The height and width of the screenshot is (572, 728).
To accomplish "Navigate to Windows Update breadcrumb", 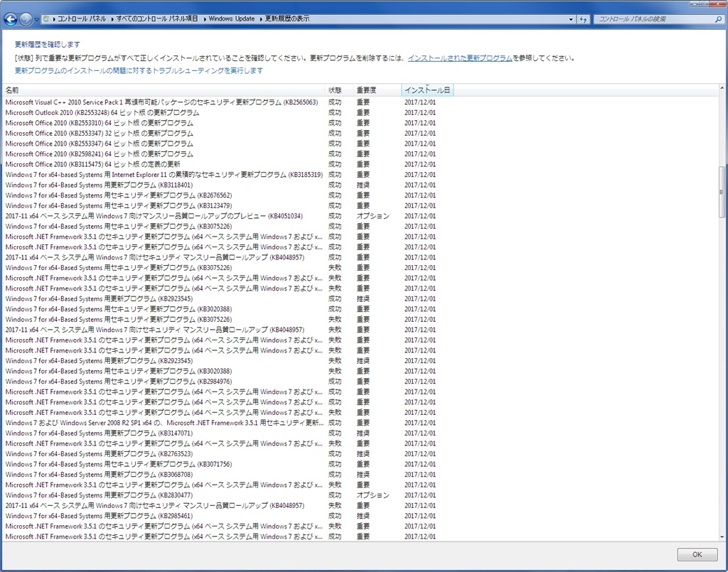I will pos(232,19).
